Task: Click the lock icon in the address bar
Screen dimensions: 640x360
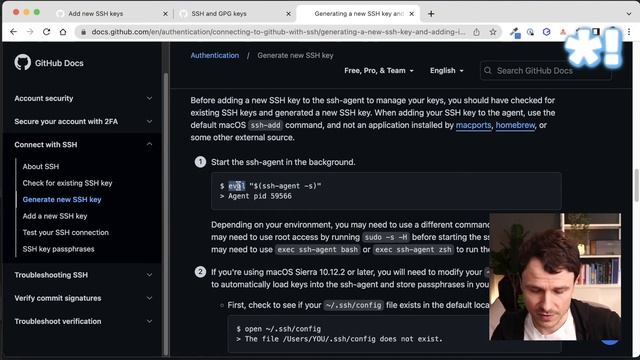Action: pyautogui.click(x=83, y=32)
